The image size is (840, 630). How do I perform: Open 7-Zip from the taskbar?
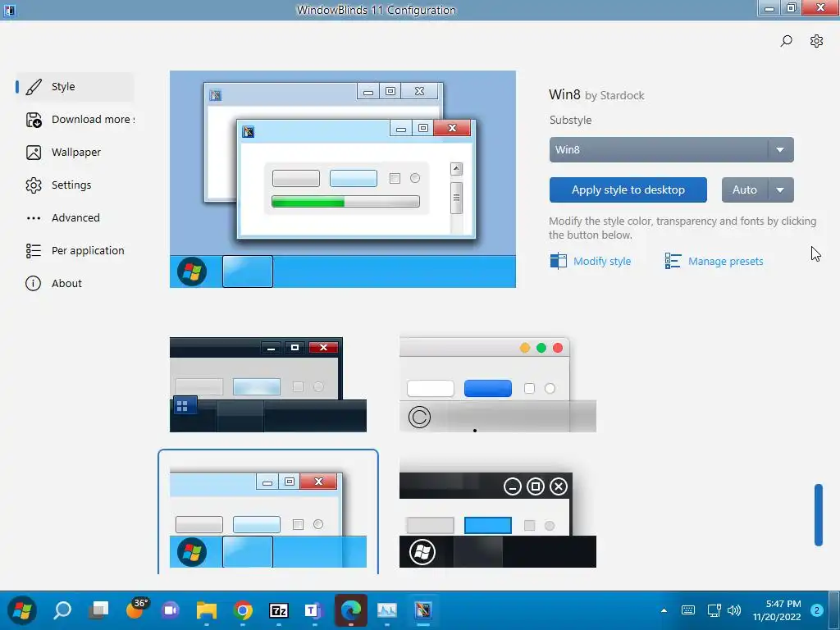pos(279,610)
